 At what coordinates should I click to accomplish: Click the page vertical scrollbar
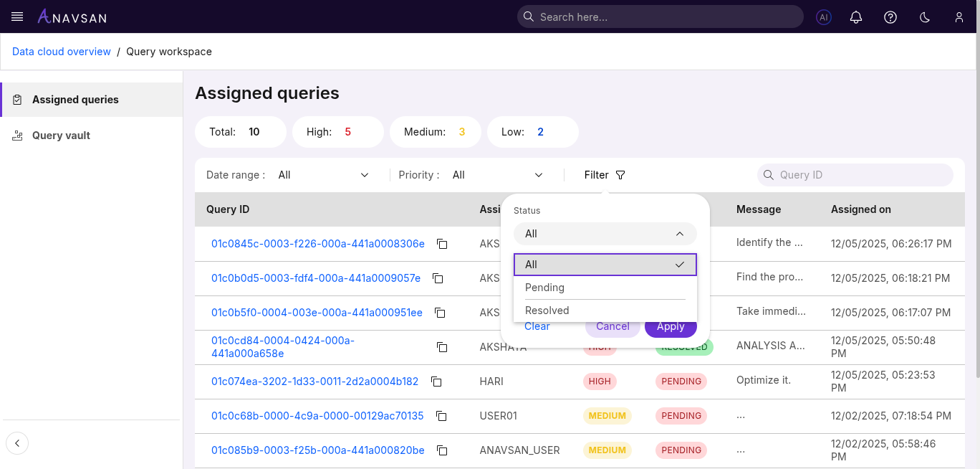976,215
